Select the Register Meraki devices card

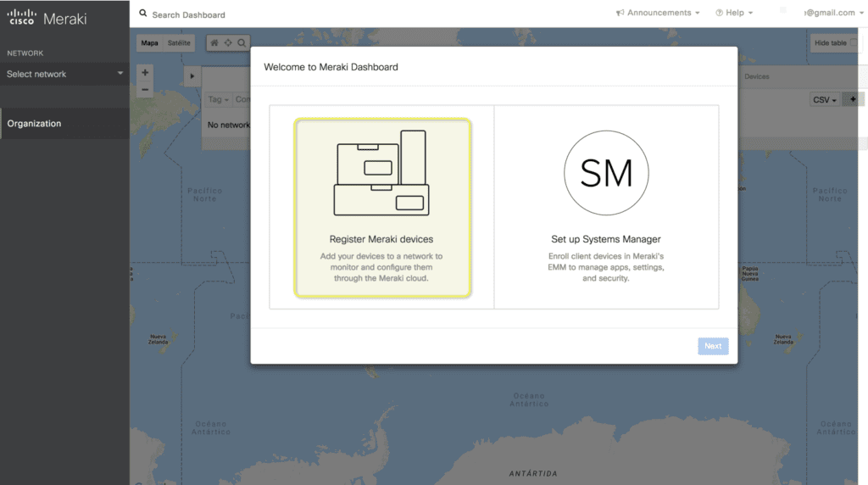coord(382,208)
